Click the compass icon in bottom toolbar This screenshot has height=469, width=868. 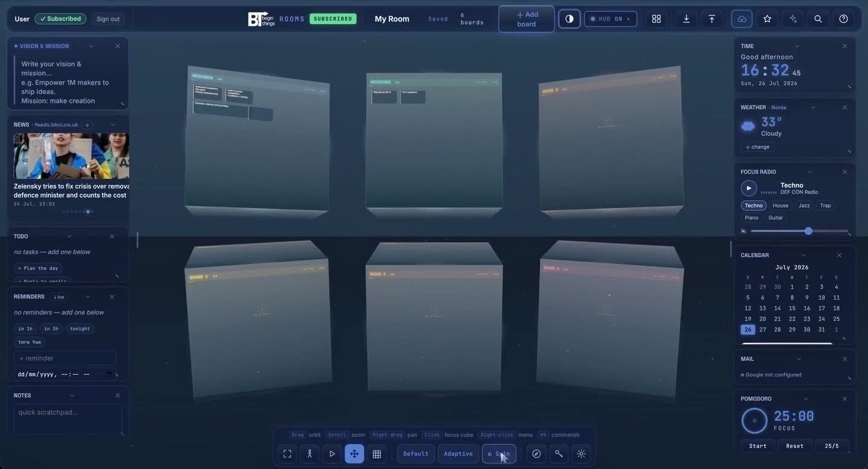536,454
